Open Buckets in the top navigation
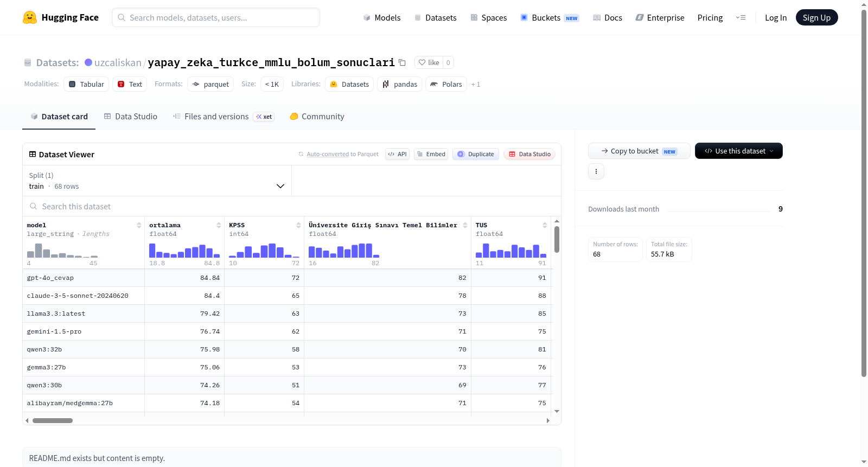The image size is (868, 467). [550, 17]
